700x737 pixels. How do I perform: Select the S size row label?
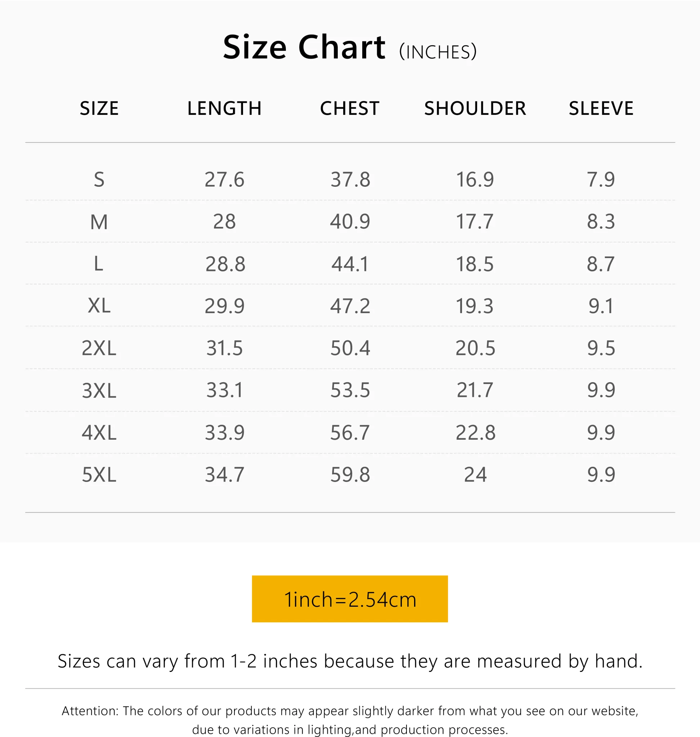coord(99,180)
